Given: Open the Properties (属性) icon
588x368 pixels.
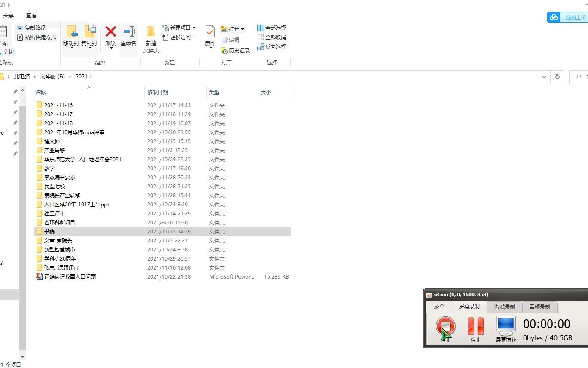Looking at the screenshot, I should pos(210,32).
